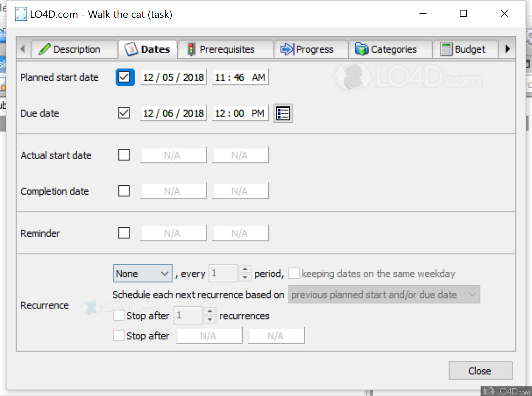Click the due date field showing 12/06/2018

click(173, 113)
